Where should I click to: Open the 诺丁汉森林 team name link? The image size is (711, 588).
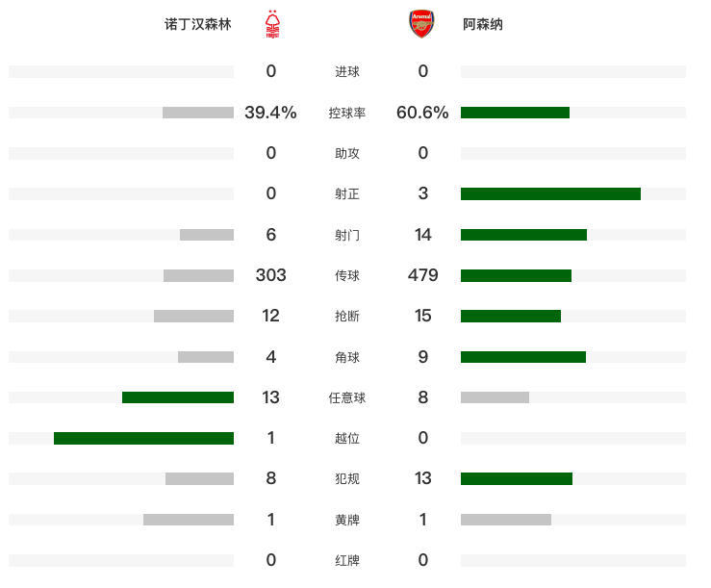pos(198,24)
